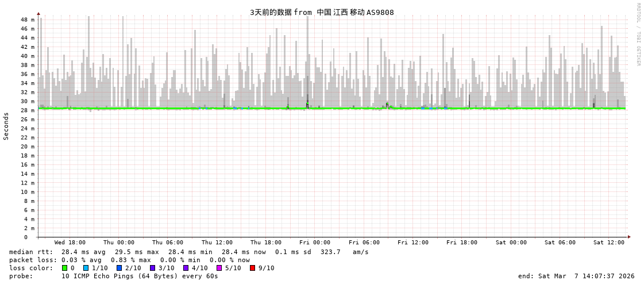The image size is (644, 284).
Task: Click the magenta 5/10 loss swatch
Action: tap(219, 268)
